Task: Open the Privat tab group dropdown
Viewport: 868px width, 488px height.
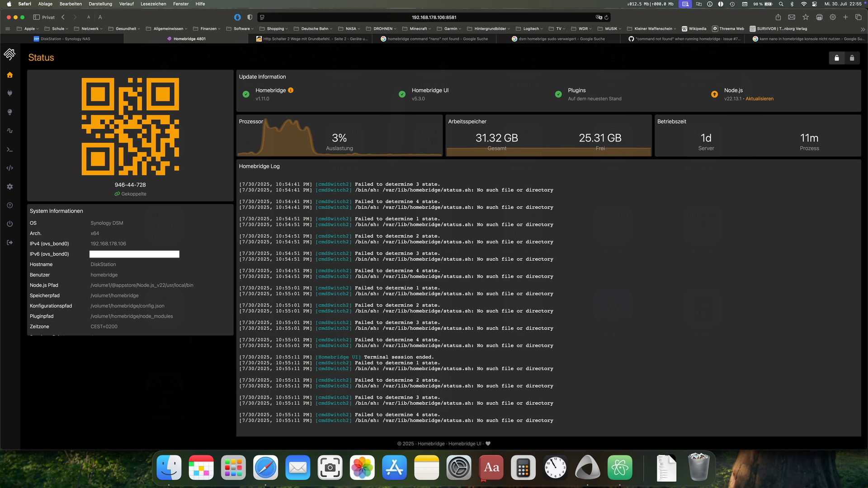Action: click(x=48, y=17)
